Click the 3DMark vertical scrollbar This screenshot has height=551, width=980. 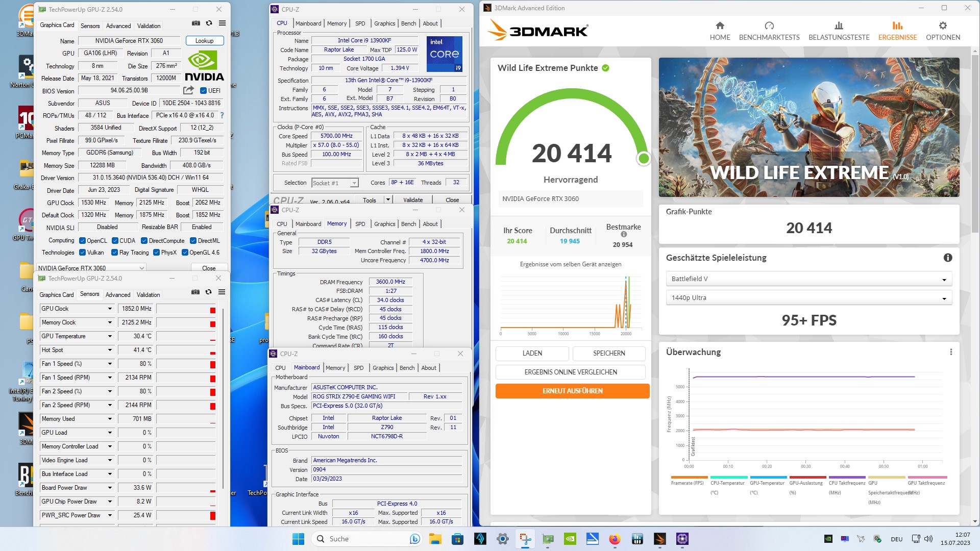(x=975, y=143)
